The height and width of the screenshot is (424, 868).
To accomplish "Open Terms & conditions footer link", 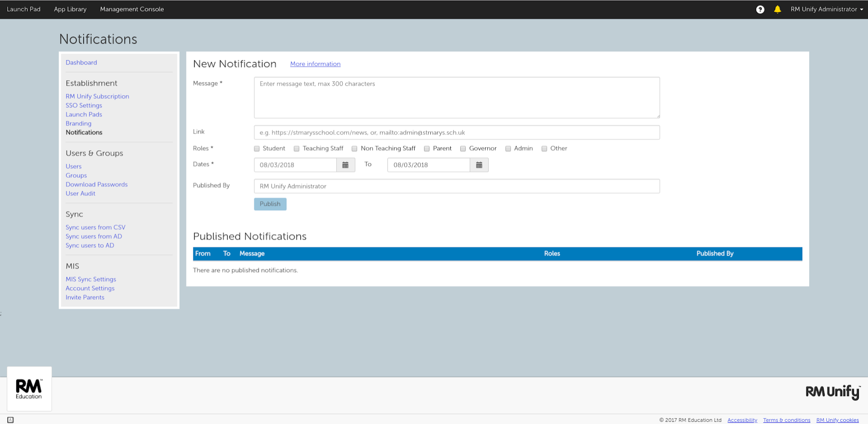I will (787, 420).
